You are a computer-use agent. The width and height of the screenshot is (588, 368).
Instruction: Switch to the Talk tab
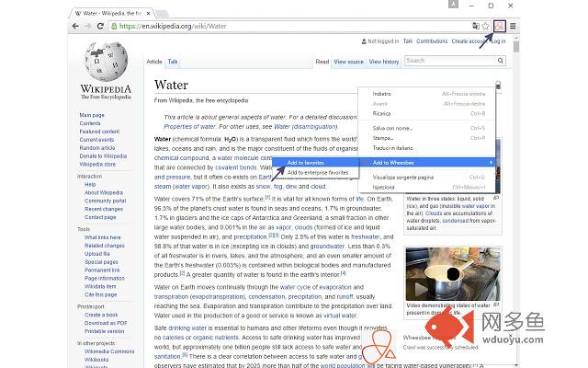173,62
